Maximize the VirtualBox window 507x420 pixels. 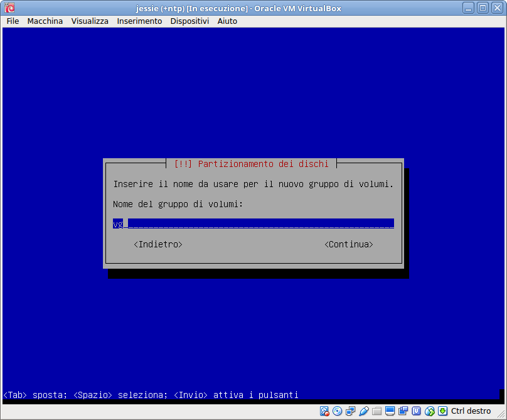coord(483,8)
